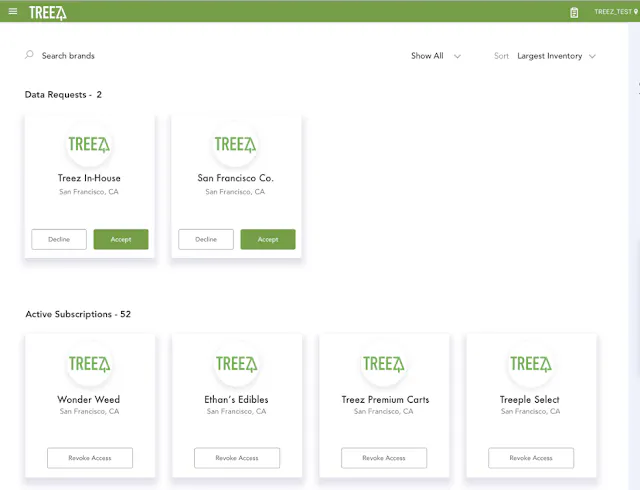Open the hamburger menu icon
The height and width of the screenshot is (490, 640).
point(13,11)
